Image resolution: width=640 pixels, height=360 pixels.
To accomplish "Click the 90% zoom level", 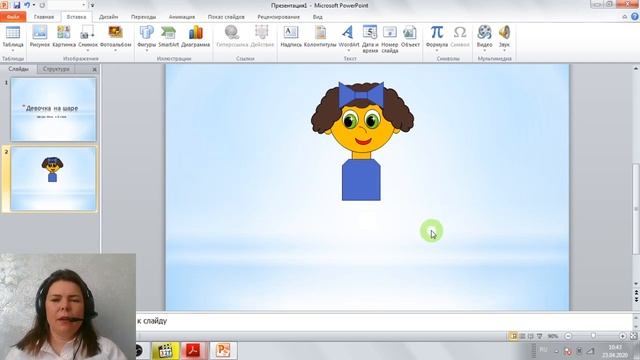I will click(x=553, y=336).
